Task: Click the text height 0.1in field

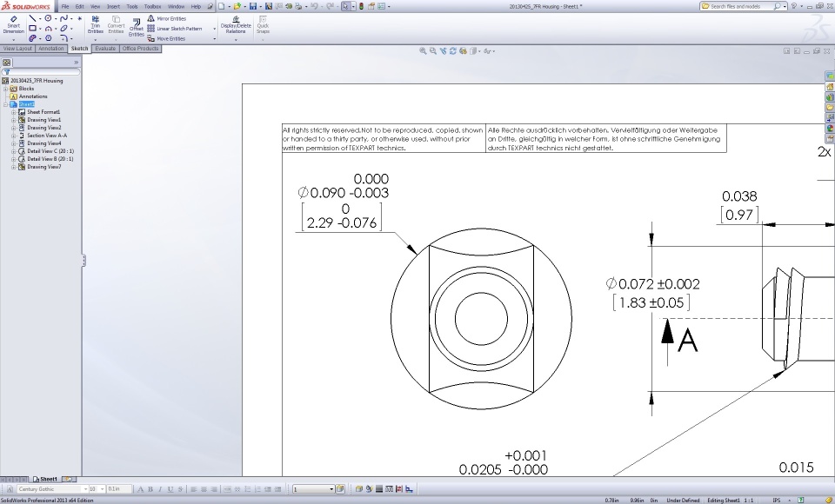Action: (x=118, y=489)
